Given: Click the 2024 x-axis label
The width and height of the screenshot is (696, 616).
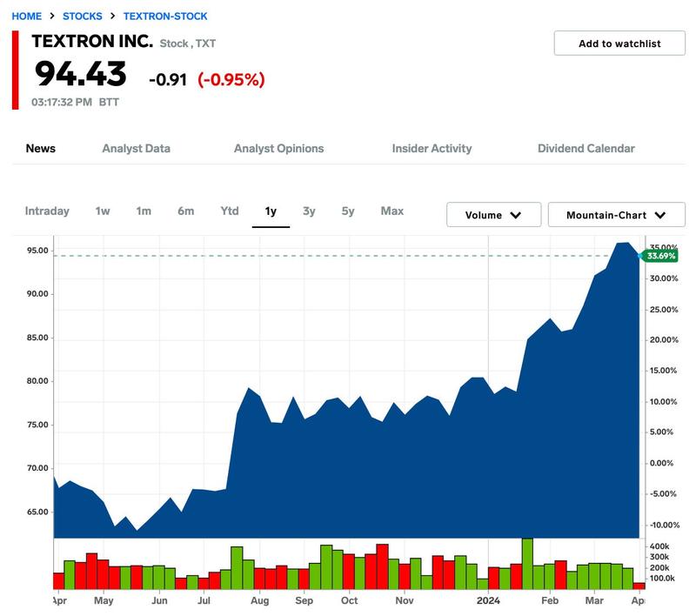Looking at the screenshot, I should pos(488,600).
